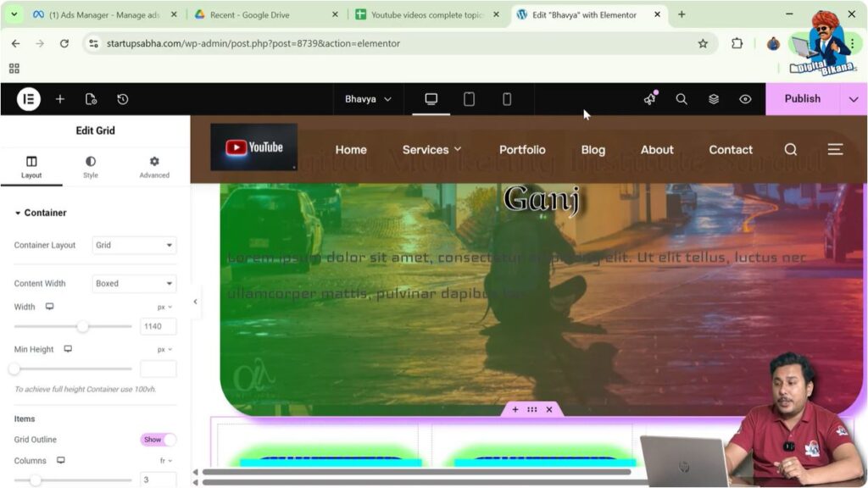
Task: Open the Container Layout dropdown
Action: [x=133, y=245]
